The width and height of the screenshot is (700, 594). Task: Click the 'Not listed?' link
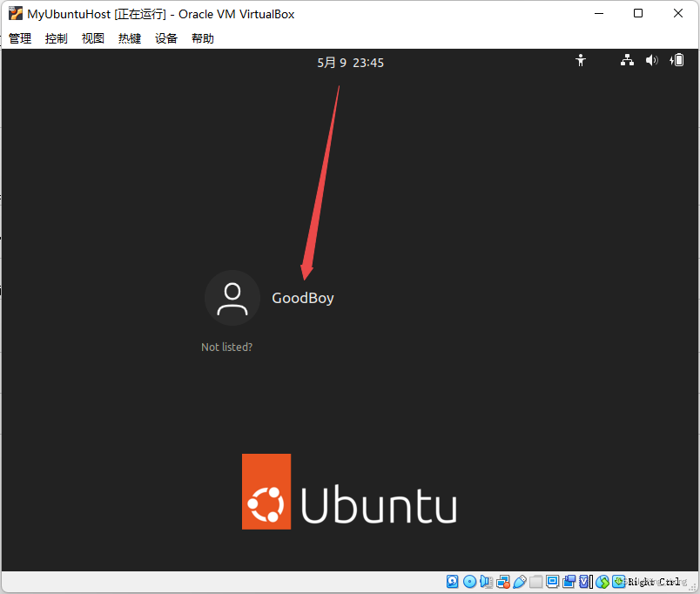point(226,347)
